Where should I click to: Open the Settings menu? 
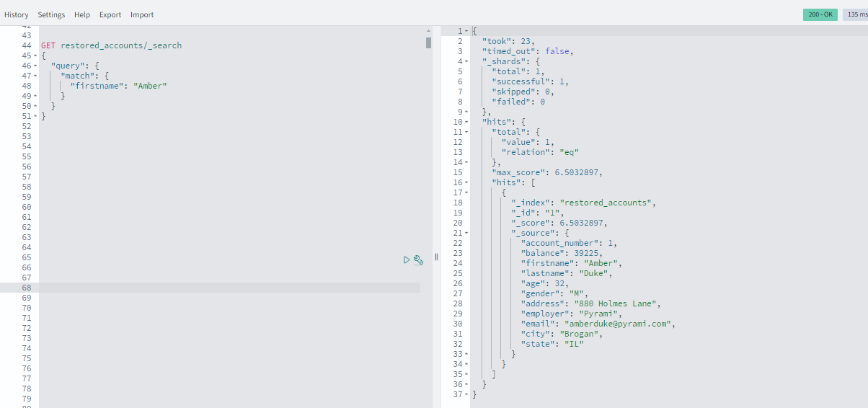click(x=51, y=14)
